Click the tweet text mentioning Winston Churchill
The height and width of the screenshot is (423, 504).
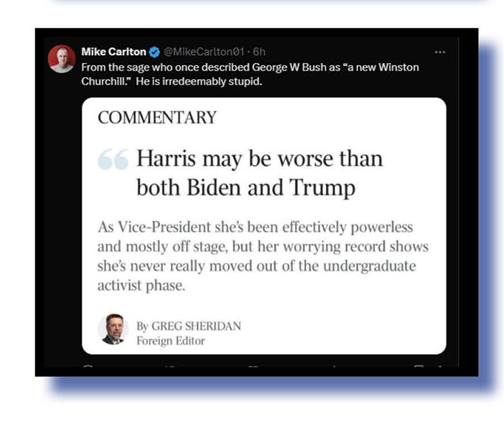point(250,74)
